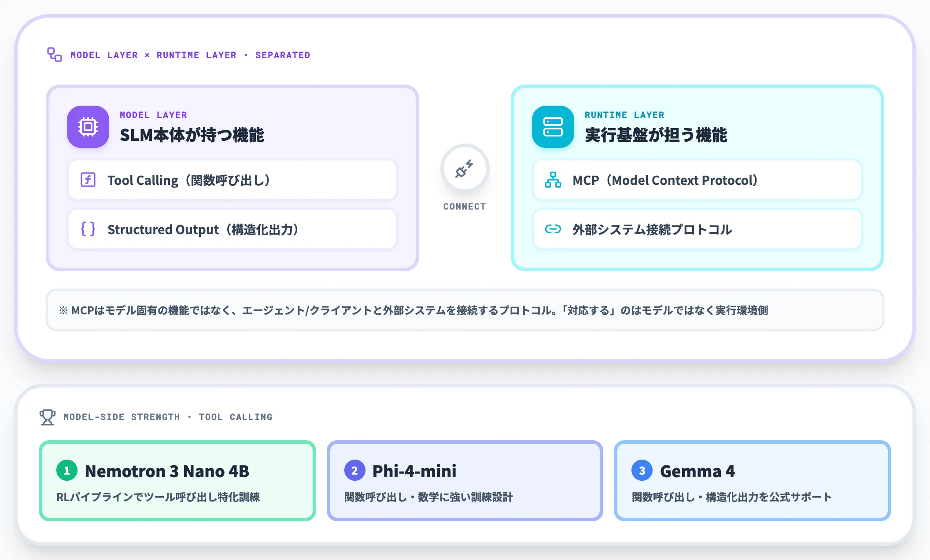The width and height of the screenshot is (930, 560).
Task: Click the header text MODEL LAYER × RUNTIME LAYER · SEPARATED
Action: 190,55
